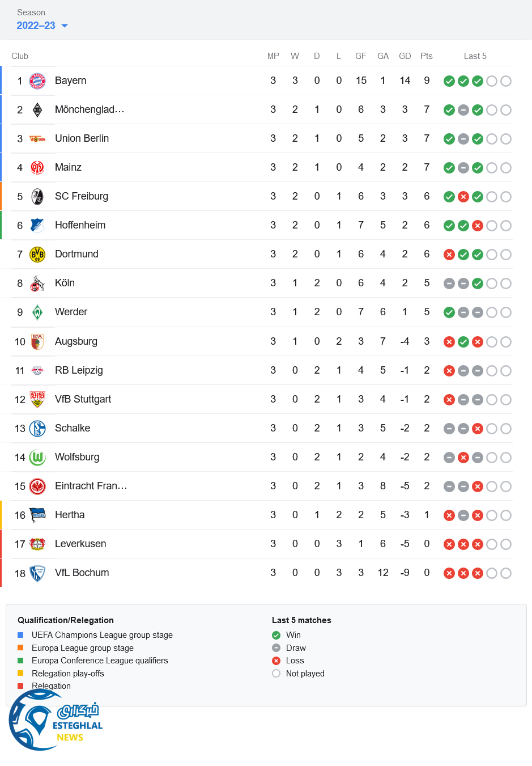
Task: Open the Union Berlin team link
Action: pos(82,138)
